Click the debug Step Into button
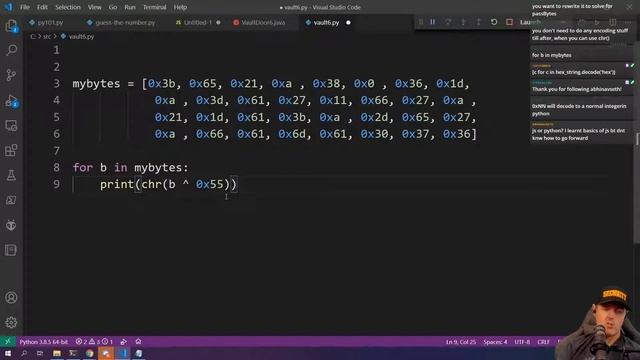The height and width of the screenshot is (360, 640). coord(463,22)
